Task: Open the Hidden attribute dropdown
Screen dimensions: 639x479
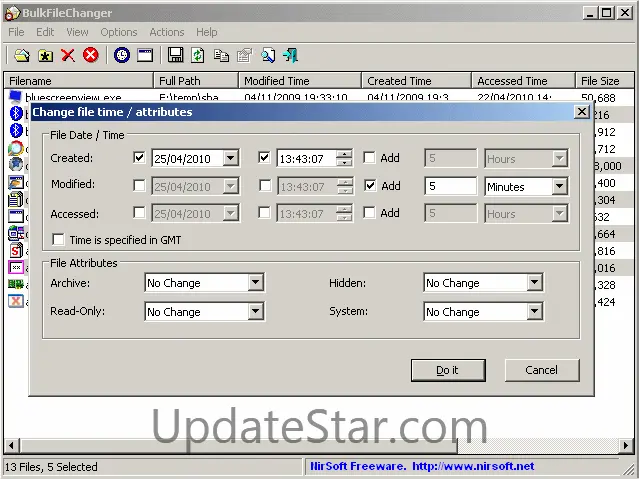Action: coord(534,282)
